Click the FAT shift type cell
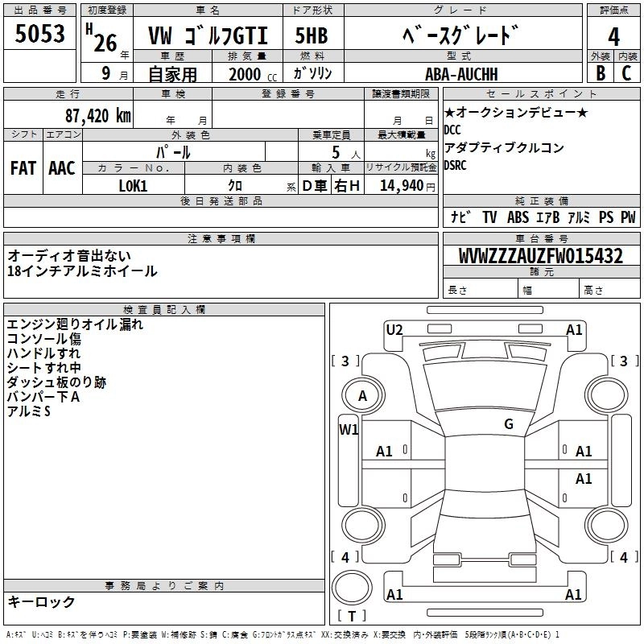Screen dimensions: 644x644 pos(23,167)
